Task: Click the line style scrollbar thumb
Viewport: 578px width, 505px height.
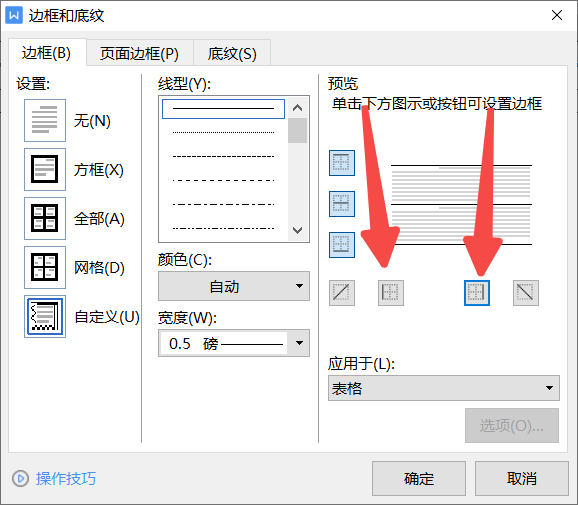Action: (x=297, y=130)
